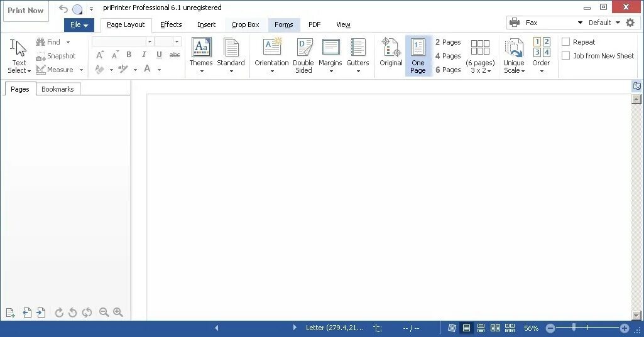Viewport: 644px width, 337px height.
Task: Open the 3 x 2 pages grid
Action: 480,56
